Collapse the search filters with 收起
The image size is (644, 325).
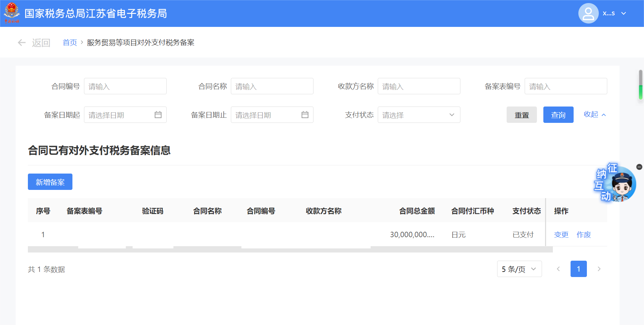[594, 114]
